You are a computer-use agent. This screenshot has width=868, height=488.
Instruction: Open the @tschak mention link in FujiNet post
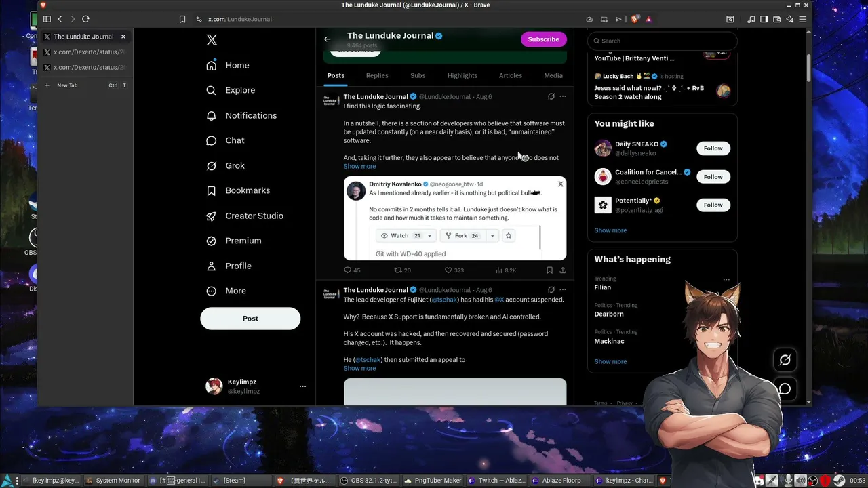[x=444, y=300]
